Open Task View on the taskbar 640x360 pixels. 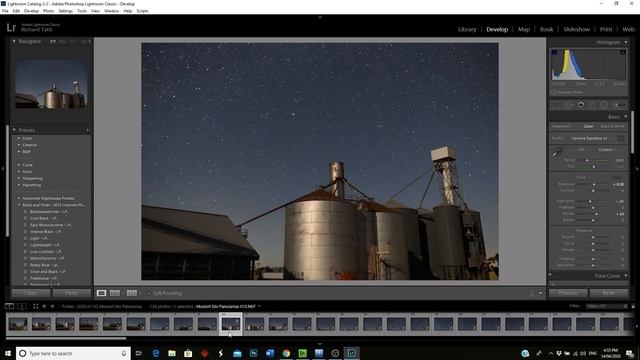click(x=139, y=353)
